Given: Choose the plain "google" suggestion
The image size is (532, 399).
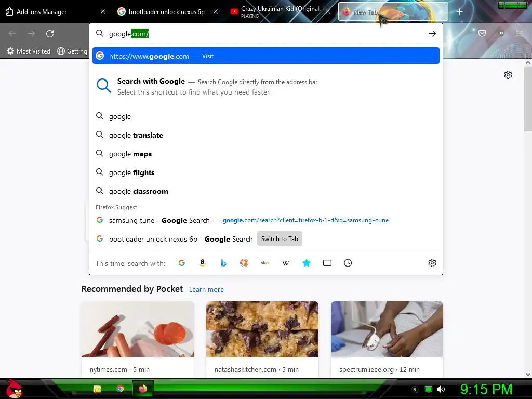Looking at the screenshot, I should 265,116.
